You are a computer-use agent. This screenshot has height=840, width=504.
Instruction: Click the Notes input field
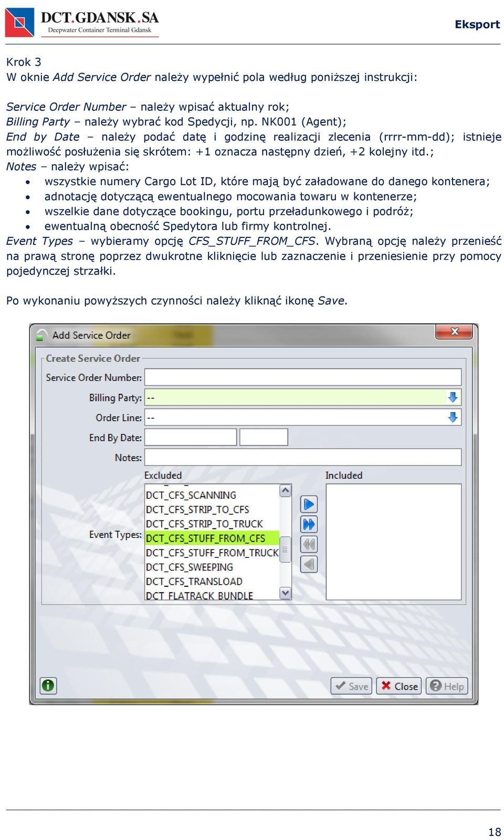point(303,457)
